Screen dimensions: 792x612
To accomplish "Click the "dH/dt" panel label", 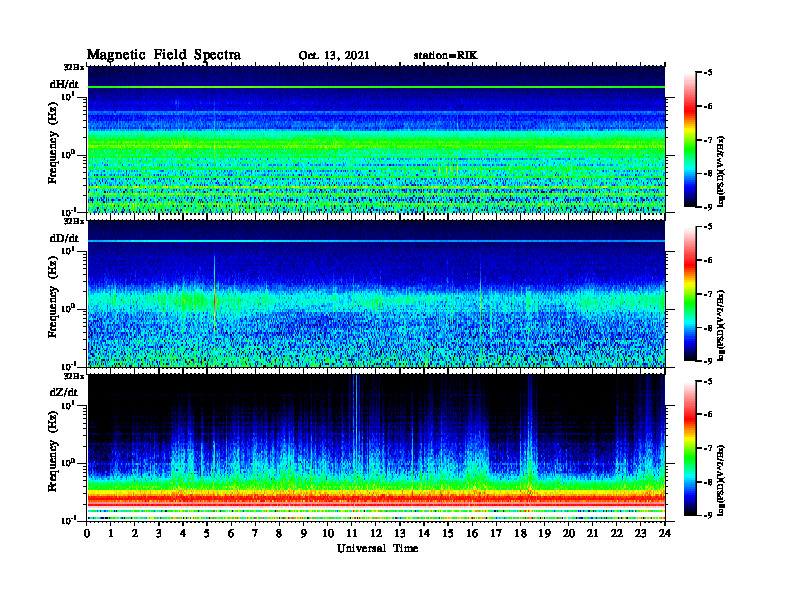I will tap(64, 84).
